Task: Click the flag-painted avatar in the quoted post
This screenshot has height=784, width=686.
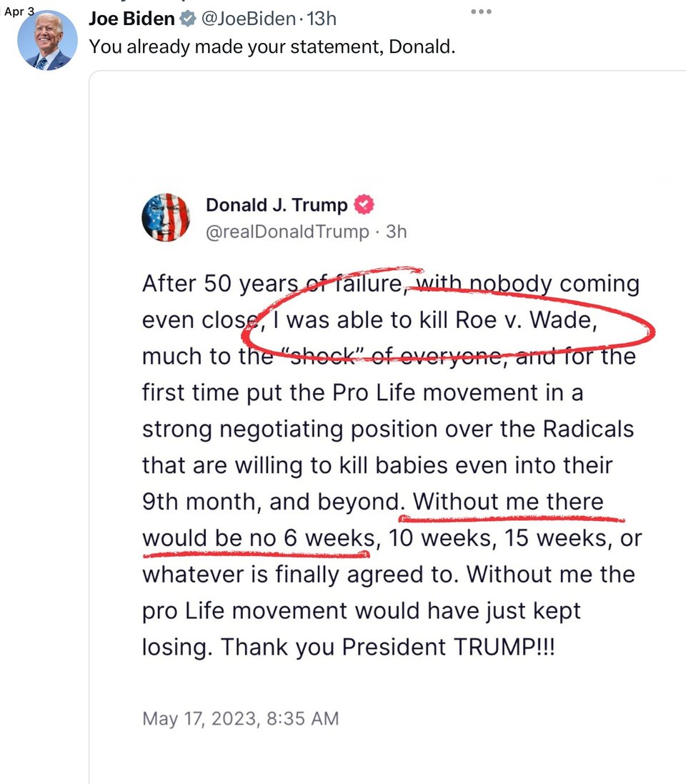Action: click(166, 217)
